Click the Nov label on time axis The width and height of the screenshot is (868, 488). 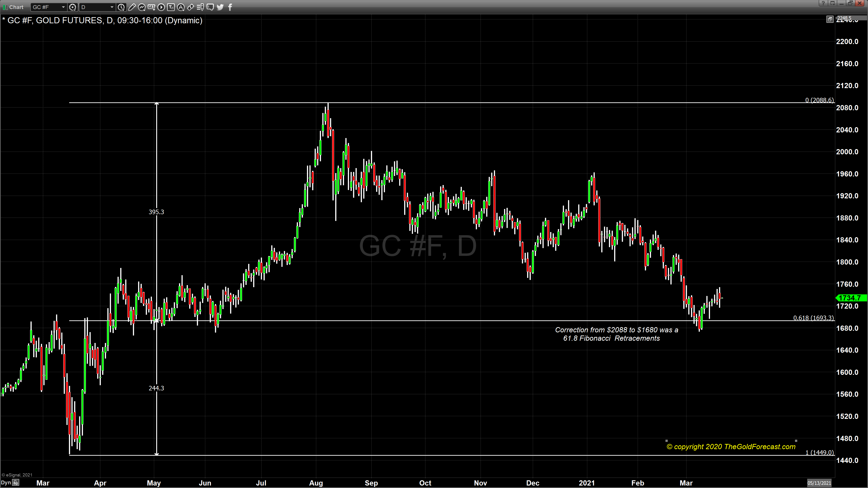[480, 483]
